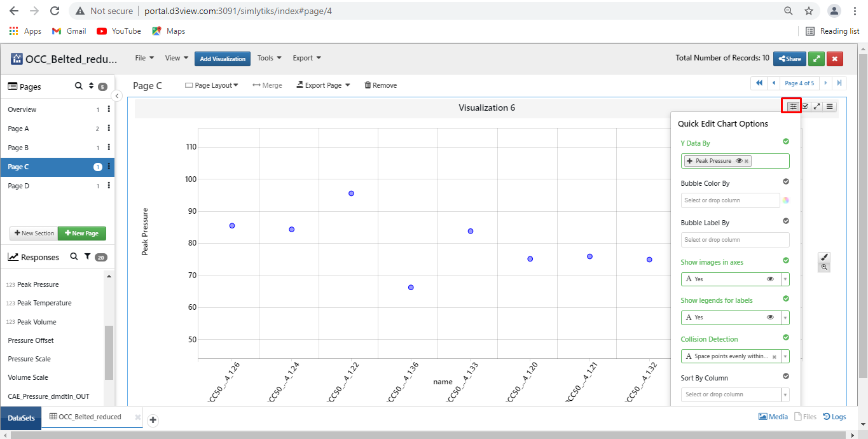This screenshot has width=868, height=439.
Task: Click the Add Visualization button
Action: 223,59
